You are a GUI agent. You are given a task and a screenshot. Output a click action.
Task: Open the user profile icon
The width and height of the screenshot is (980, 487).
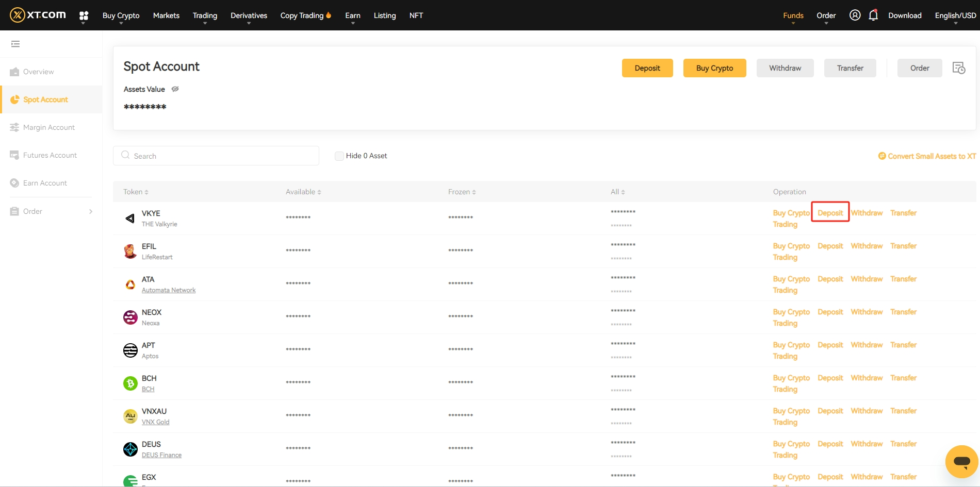pyautogui.click(x=855, y=15)
